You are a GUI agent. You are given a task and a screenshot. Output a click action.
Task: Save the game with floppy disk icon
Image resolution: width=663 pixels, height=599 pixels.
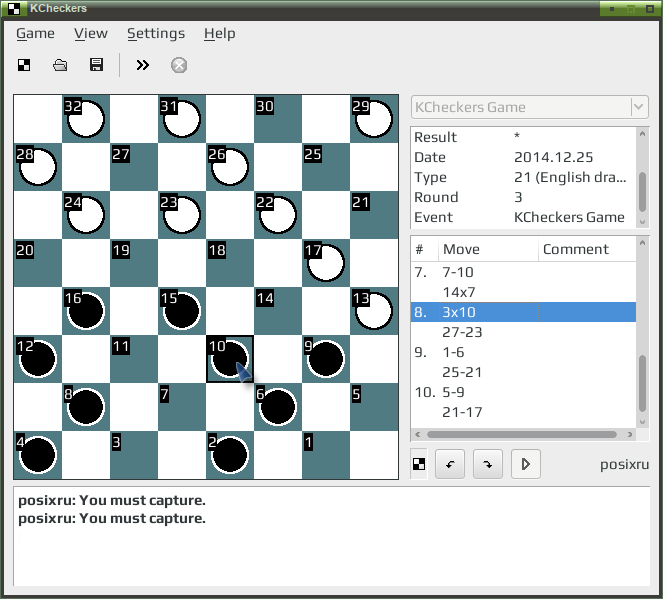96,65
